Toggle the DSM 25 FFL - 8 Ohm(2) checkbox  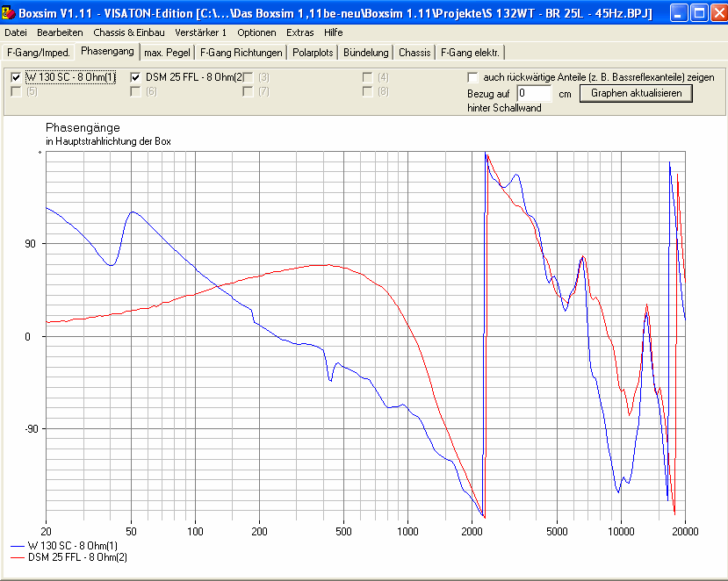pos(136,77)
